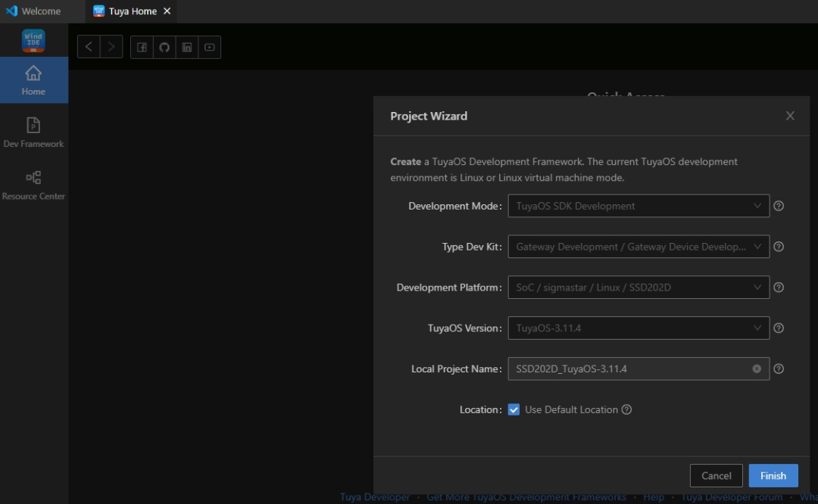Switch to the Welcome tab

pyautogui.click(x=33, y=11)
